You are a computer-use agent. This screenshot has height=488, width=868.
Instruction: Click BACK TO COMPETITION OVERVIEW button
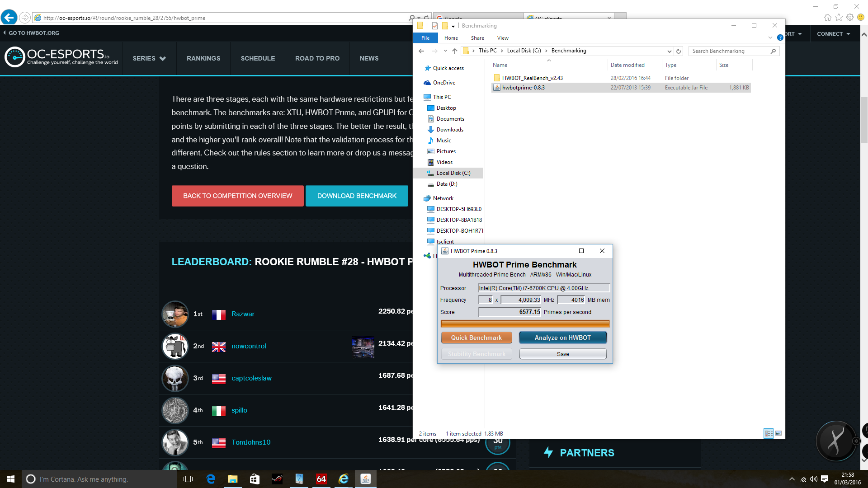pos(237,196)
